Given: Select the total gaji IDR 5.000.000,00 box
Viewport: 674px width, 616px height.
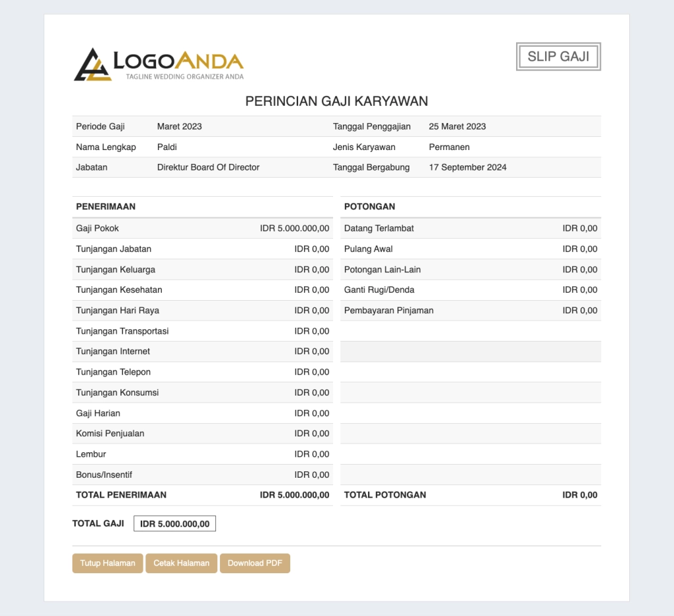Looking at the screenshot, I should pyautogui.click(x=174, y=524).
